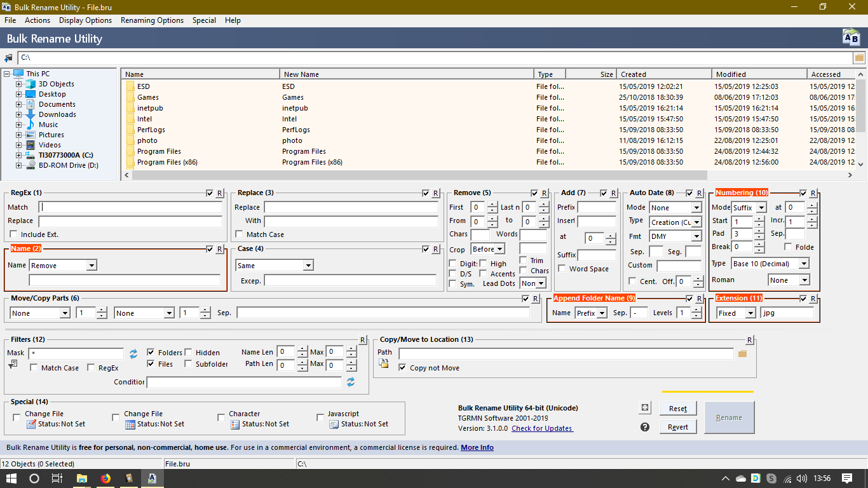The width and height of the screenshot is (868, 488).
Task: Enable Match Case in Replace section
Action: (x=240, y=234)
